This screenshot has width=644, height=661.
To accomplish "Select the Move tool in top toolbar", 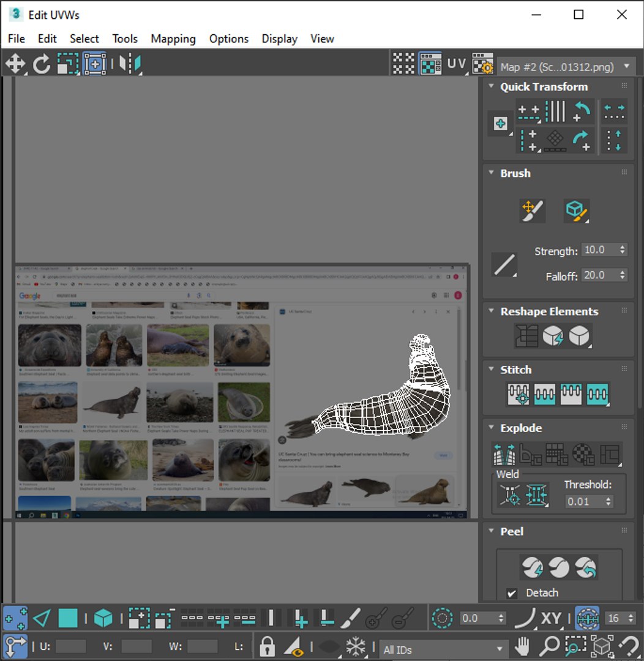I will [x=15, y=64].
